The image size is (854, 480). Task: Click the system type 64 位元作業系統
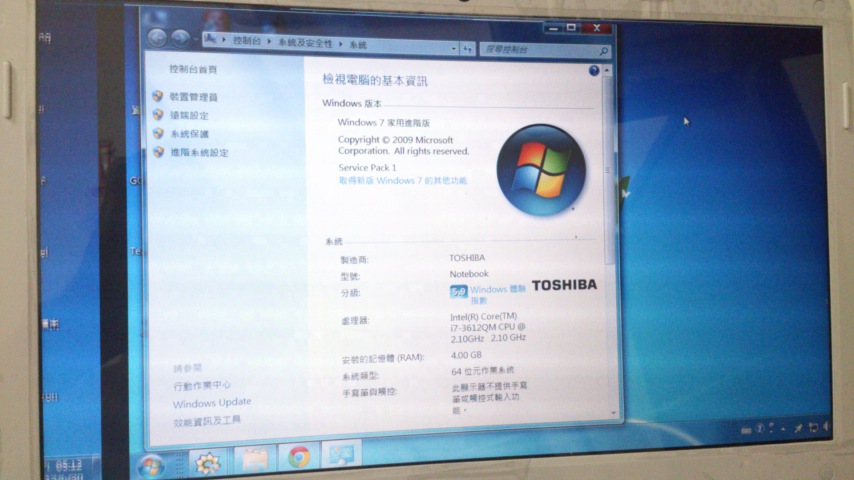point(483,371)
